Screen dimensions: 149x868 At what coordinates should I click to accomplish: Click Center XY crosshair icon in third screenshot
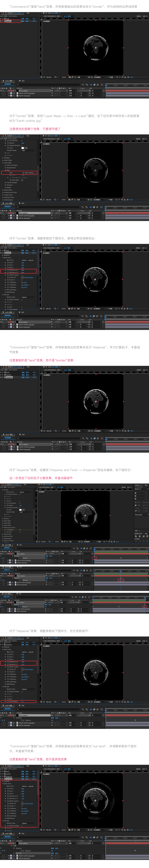[23, 278]
